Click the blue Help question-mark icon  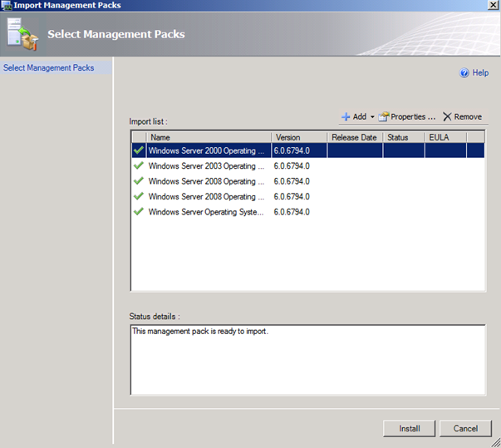464,73
